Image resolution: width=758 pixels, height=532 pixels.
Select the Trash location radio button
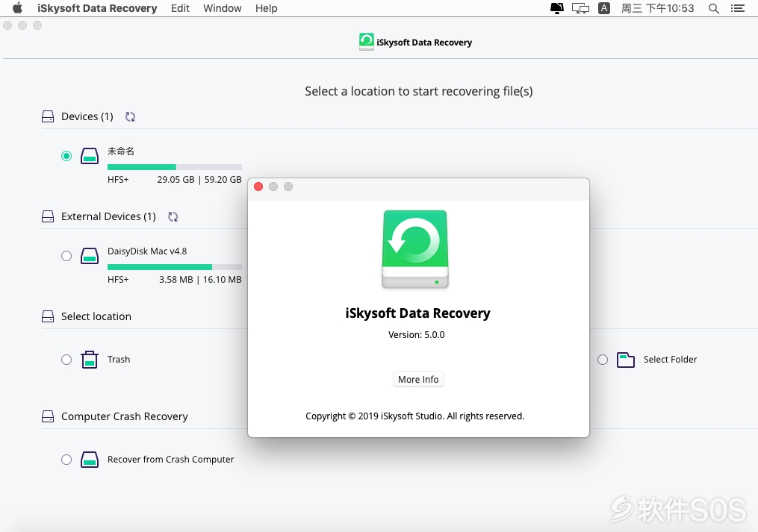tap(66, 360)
